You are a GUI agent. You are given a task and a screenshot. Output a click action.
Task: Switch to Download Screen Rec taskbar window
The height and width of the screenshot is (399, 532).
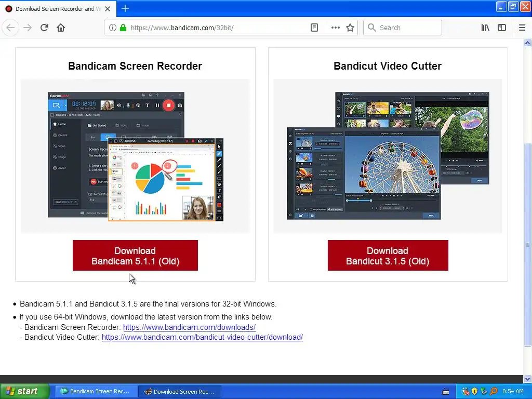point(180,392)
